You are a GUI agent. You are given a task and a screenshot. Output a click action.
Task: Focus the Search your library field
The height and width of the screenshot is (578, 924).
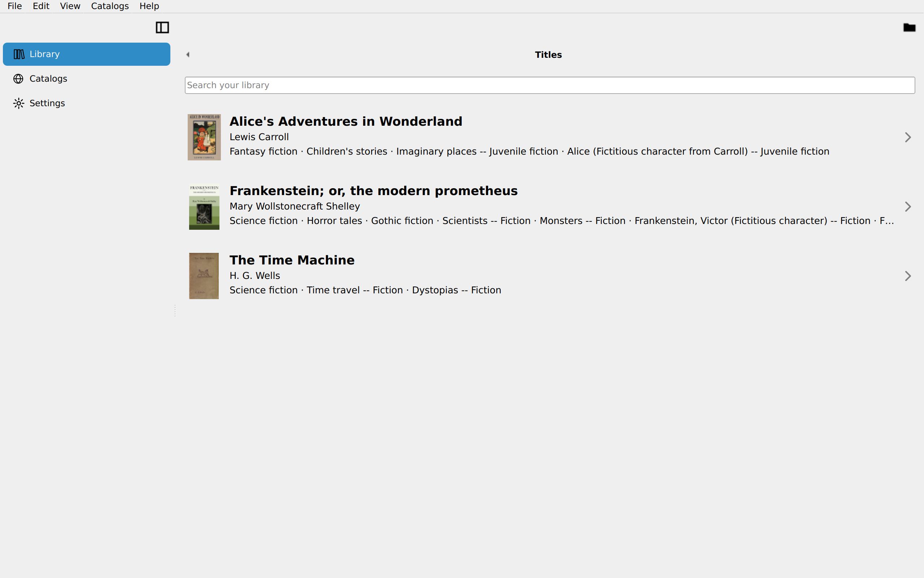550,85
